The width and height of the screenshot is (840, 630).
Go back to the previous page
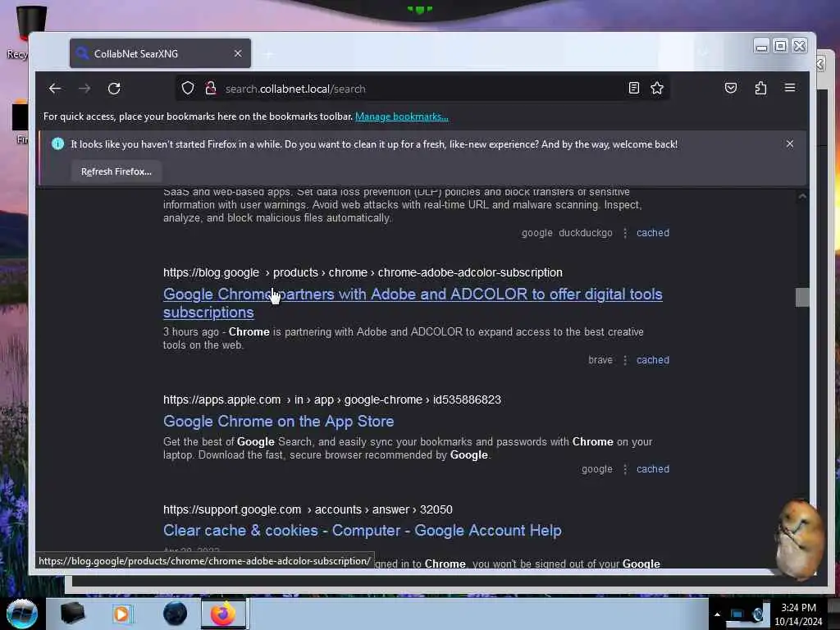point(55,89)
